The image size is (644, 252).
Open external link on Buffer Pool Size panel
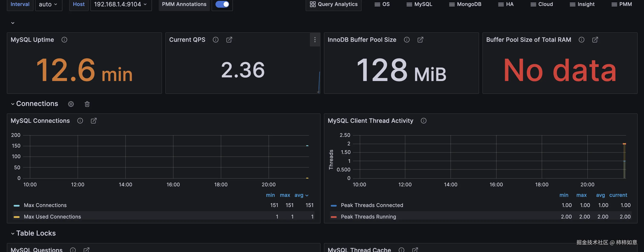pos(595,39)
